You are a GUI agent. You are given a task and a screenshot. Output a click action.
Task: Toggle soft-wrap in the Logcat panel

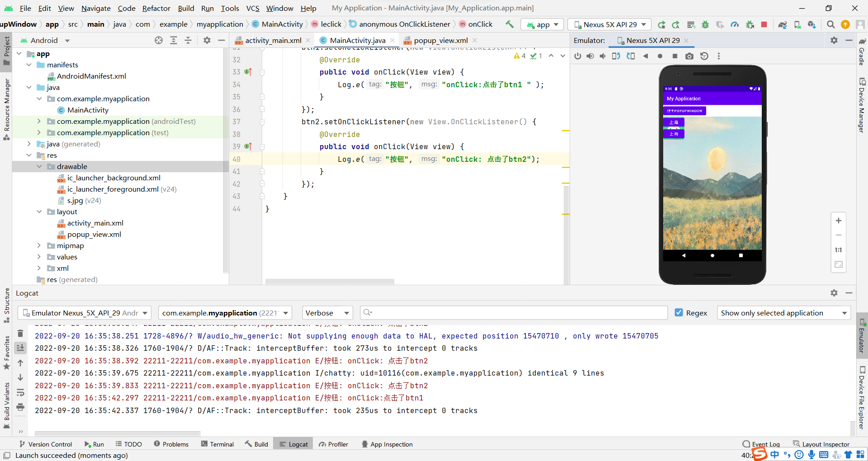20,393
